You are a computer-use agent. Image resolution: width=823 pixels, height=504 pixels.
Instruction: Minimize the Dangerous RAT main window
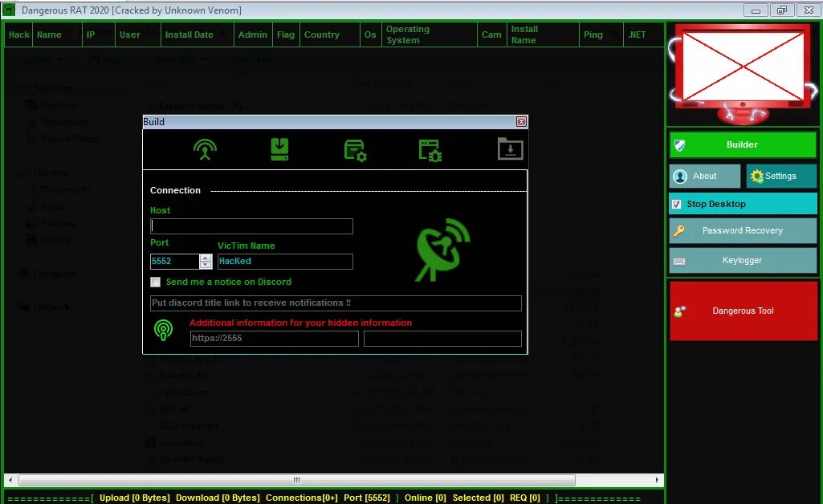point(756,10)
